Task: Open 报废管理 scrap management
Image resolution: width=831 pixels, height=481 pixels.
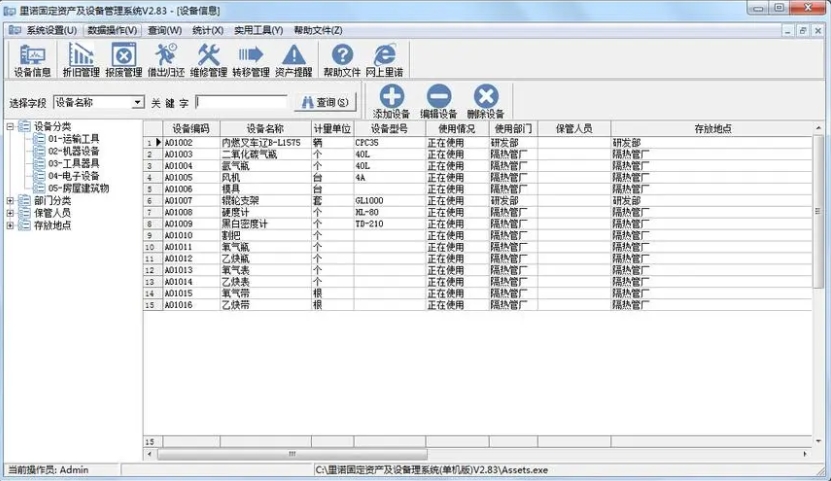Action: tap(123, 60)
